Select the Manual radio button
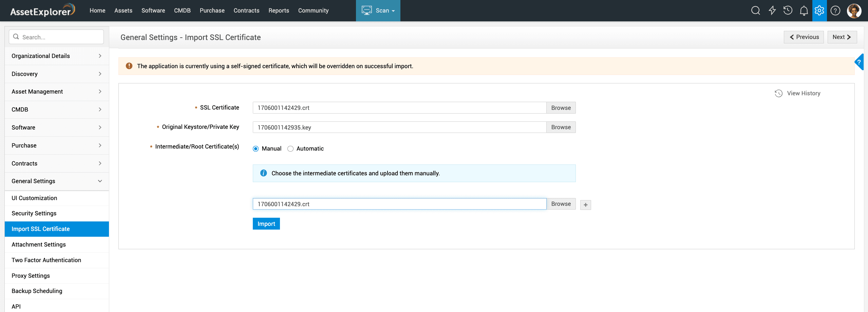Image resolution: width=868 pixels, height=312 pixels. click(x=256, y=149)
